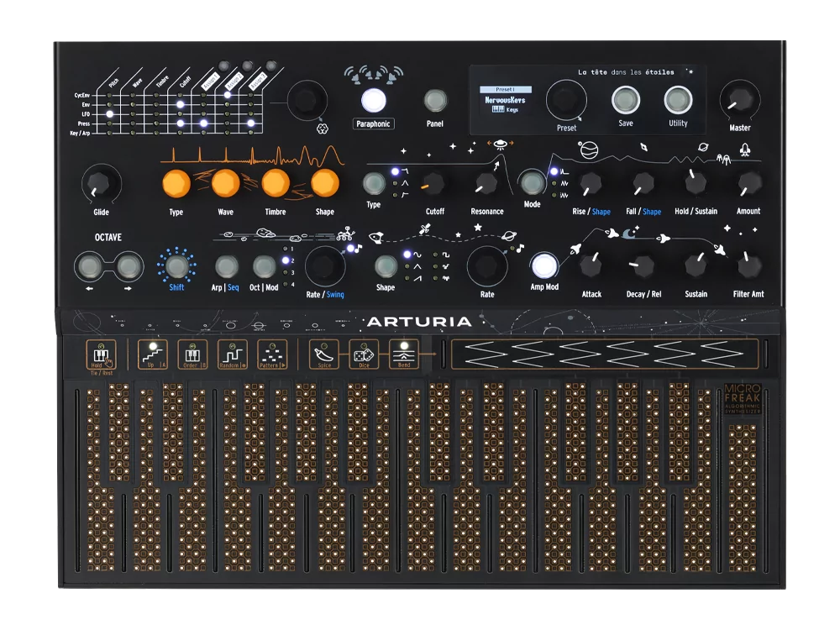
Task: Tap the Order | B keys icon
Action: point(193,354)
